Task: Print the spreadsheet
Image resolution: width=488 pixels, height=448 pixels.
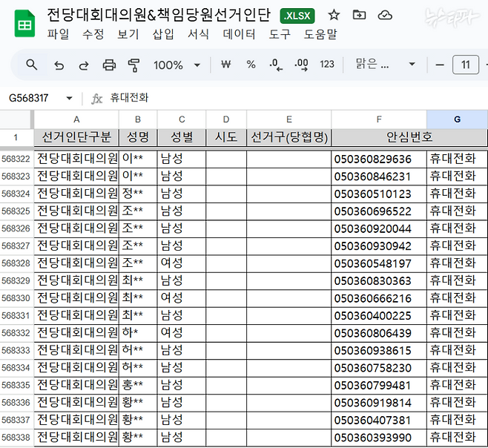Action: coord(109,65)
